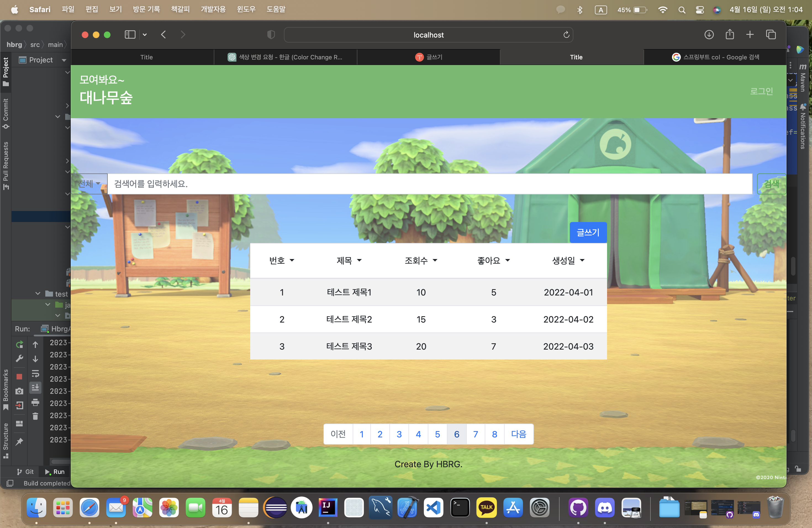Screen dimensions: 812x528
Task: Click the 로그인 link
Action: pyautogui.click(x=761, y=91)
